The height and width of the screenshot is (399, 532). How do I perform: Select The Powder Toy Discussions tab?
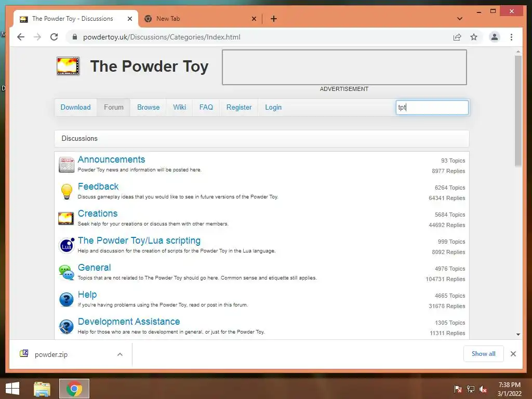pos(76,19)
